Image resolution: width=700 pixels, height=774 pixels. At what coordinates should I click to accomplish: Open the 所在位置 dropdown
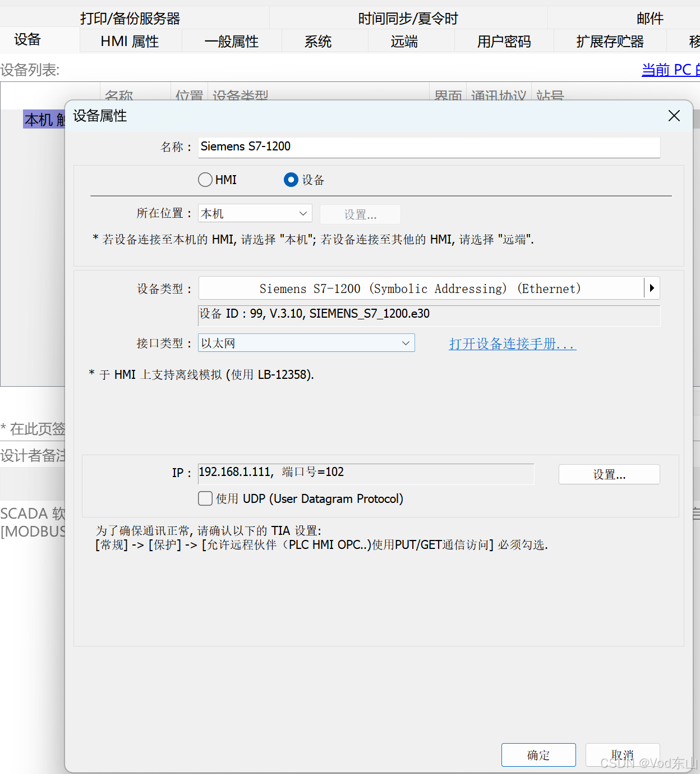point(255,213)
